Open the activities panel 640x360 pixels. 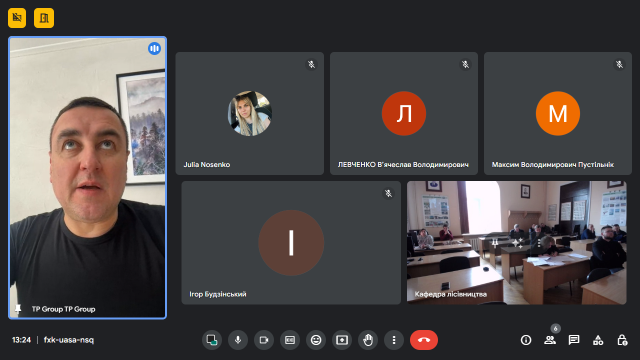point(598,340)
